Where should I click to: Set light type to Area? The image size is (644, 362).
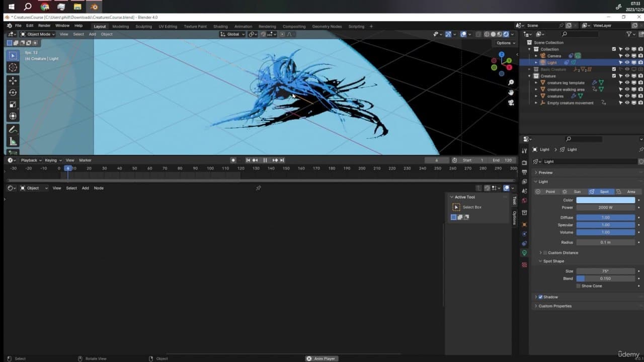coord(628,192)
